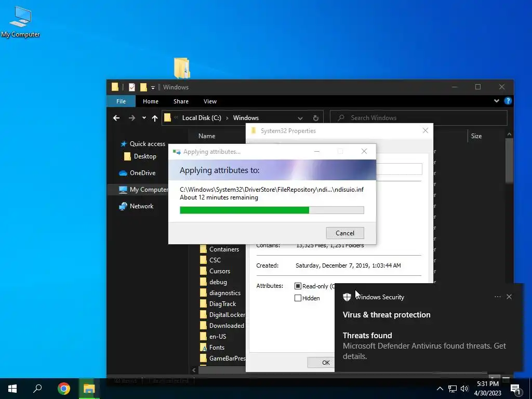Select the DigitalLocker folder

click(222, 314)
